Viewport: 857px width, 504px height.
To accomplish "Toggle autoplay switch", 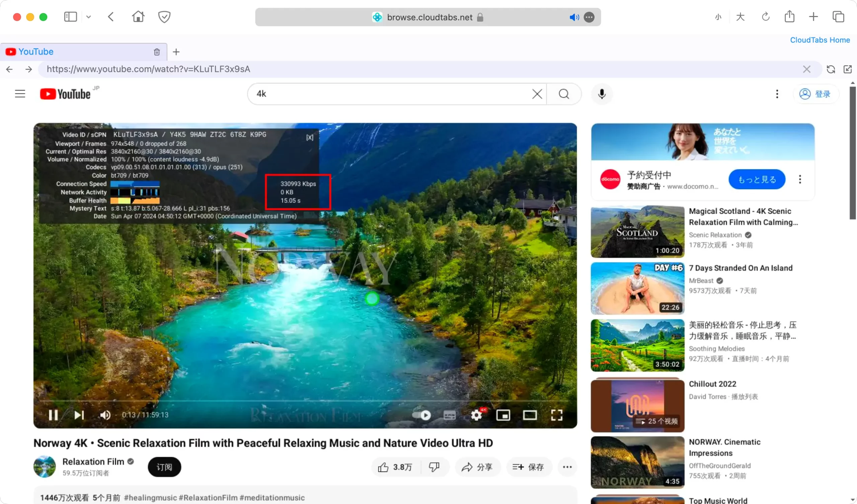I will [x=421, y=415].
